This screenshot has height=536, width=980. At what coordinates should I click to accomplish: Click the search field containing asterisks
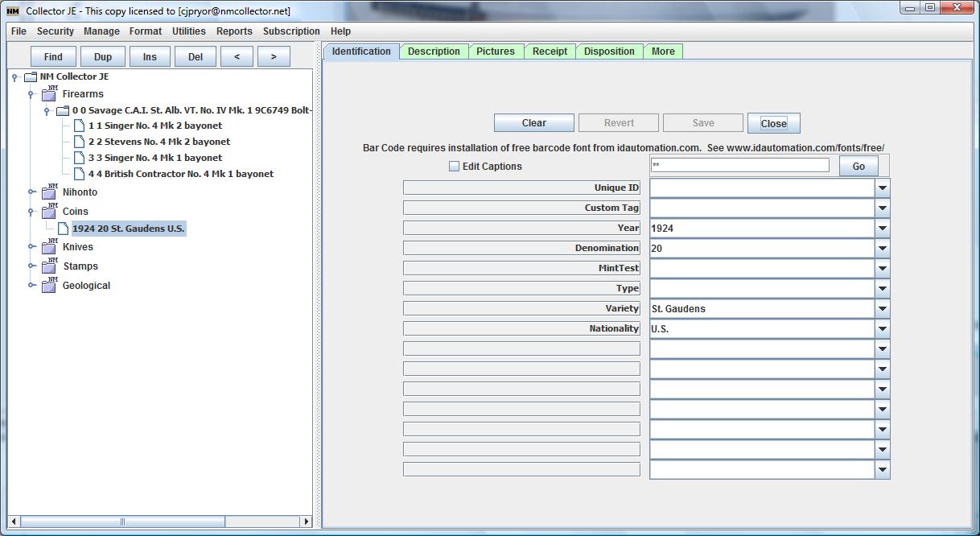point(739,165)
